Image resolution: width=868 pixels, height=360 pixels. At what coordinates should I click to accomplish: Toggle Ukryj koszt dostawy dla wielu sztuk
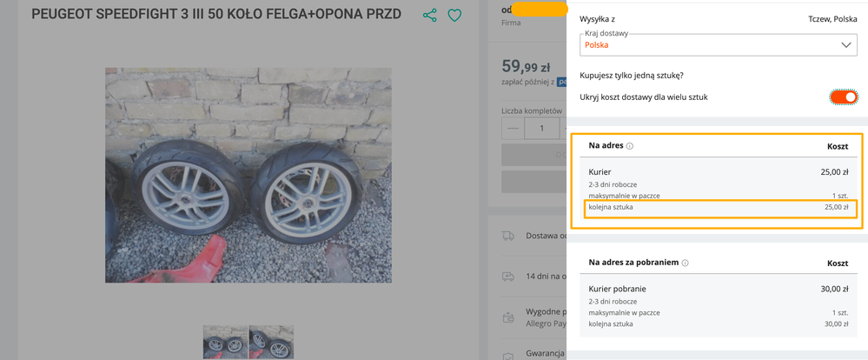pos(843,97)
